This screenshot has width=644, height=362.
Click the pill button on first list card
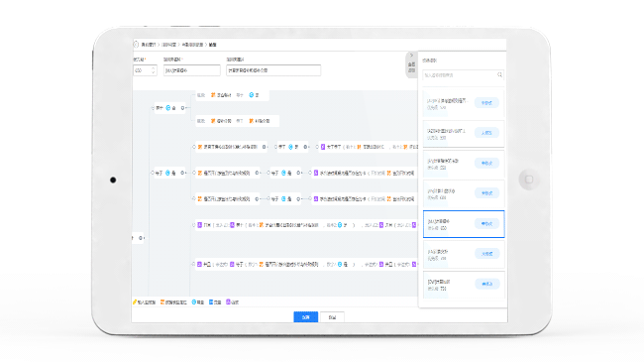tap(486, 103)
